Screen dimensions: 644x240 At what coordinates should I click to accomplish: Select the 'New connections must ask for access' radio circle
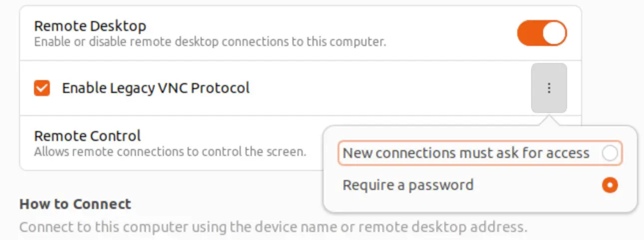(610, 153)
